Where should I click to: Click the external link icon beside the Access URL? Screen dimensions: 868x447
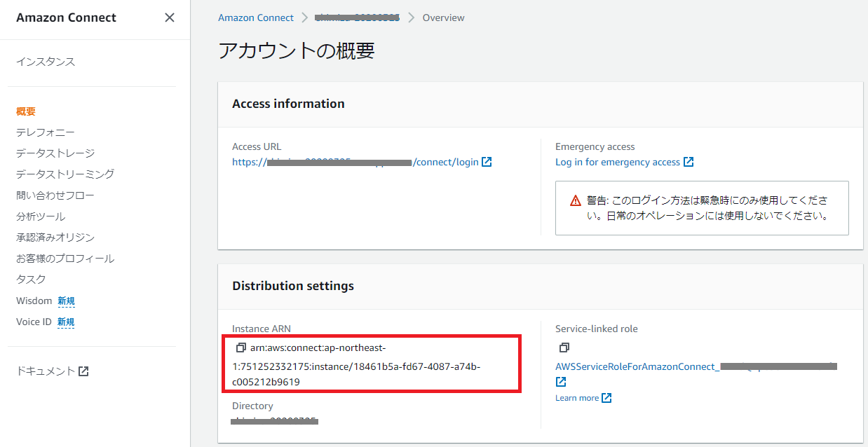coord(487,162)
